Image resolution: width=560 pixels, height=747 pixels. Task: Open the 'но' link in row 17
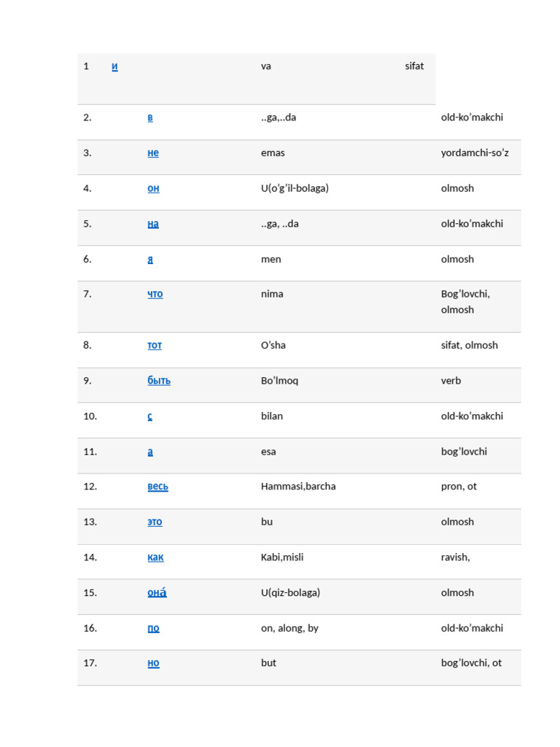tap(153, 663)
